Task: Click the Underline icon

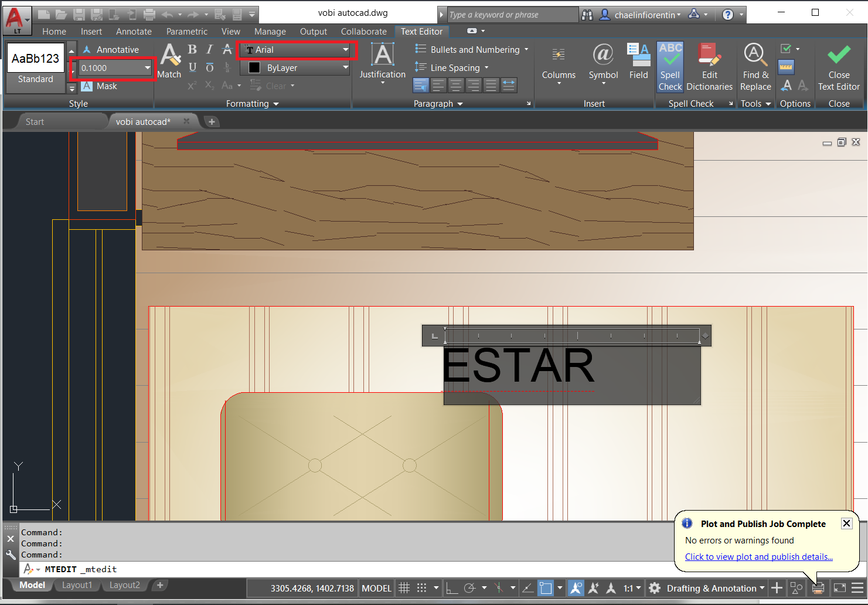Action: point(192,67)
